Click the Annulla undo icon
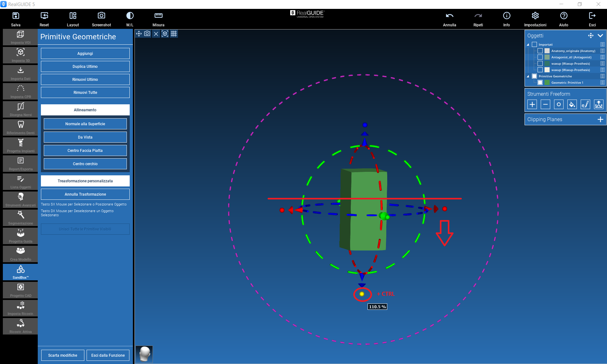The height and width of the screenshot is (364, 607). coord(449,16)
